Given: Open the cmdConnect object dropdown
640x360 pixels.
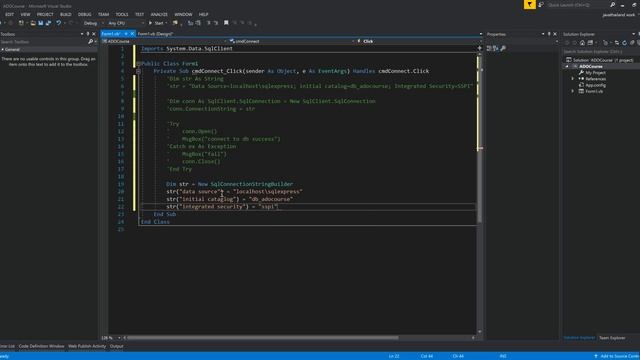Looking at the screenshot, I should pos(291,41).
